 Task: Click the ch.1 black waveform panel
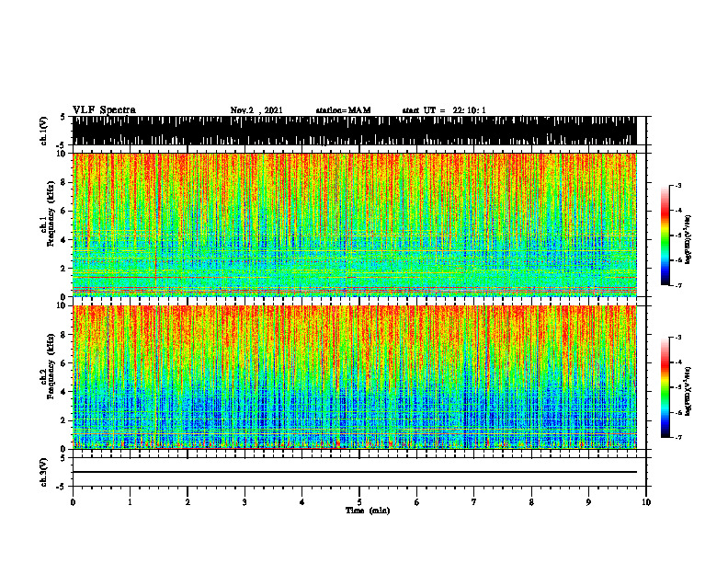pos(354,131)
